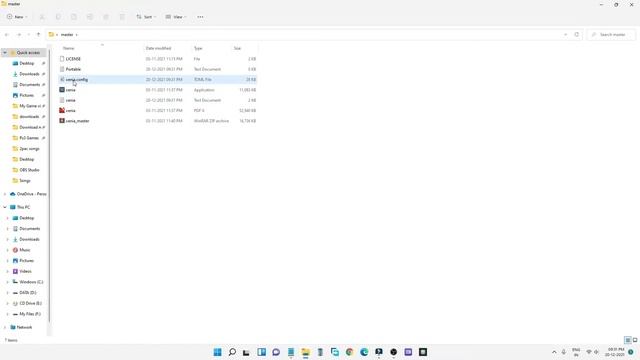The height and width of the screenshot is (360, 640).
Task: Select My Files (F:) drive in the sidebar
Action: 29,314
